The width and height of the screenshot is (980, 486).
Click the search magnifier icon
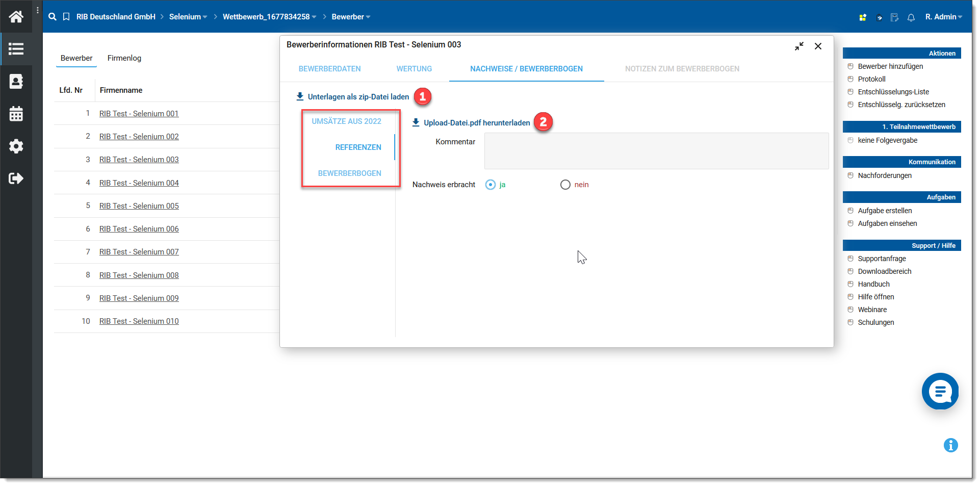pyautogui.click(x=52, y=17)
